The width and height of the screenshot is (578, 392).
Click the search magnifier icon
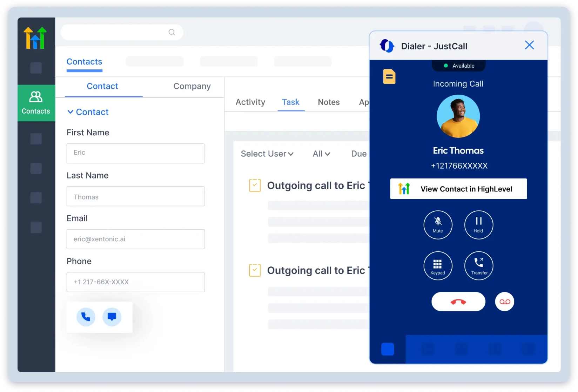pyautogui.click(x=172, y=32)
